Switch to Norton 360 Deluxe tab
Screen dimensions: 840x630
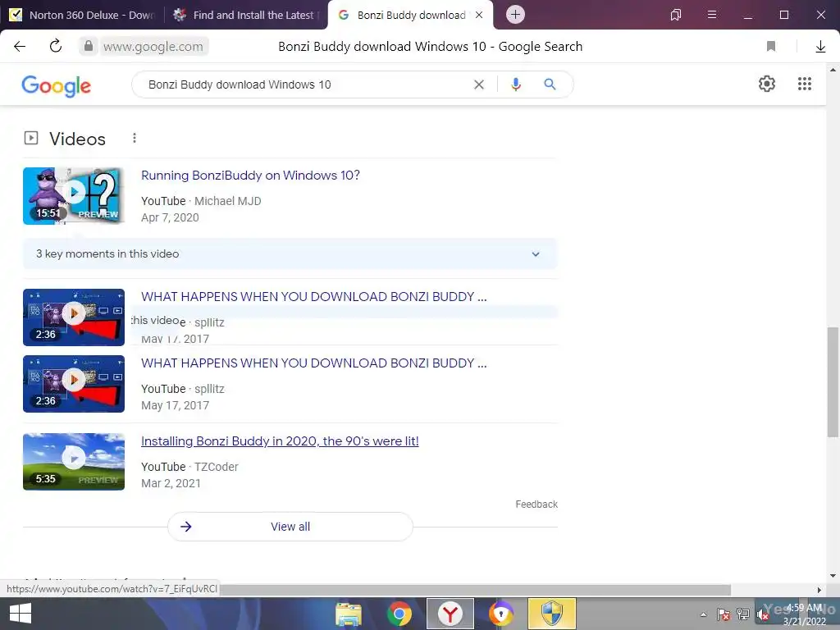click(x=82, y=15)
